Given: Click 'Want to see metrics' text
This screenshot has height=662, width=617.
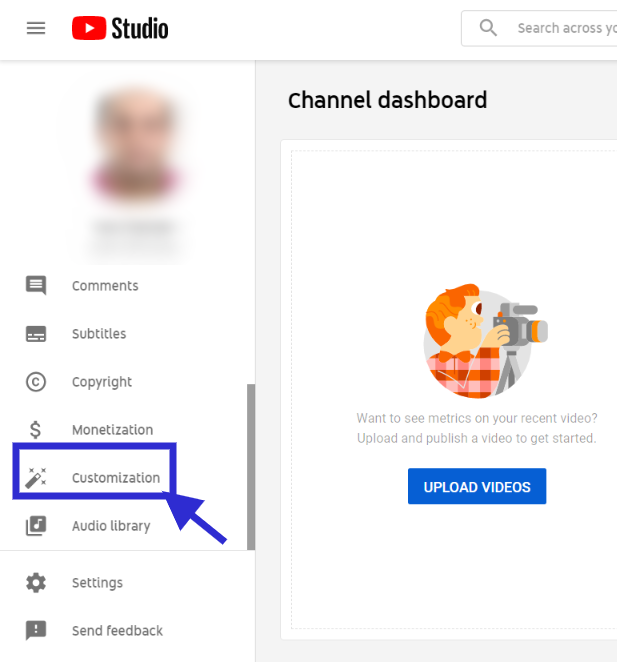Looking at the screenshot, I should pyautogui.click(x=477, y=418).
